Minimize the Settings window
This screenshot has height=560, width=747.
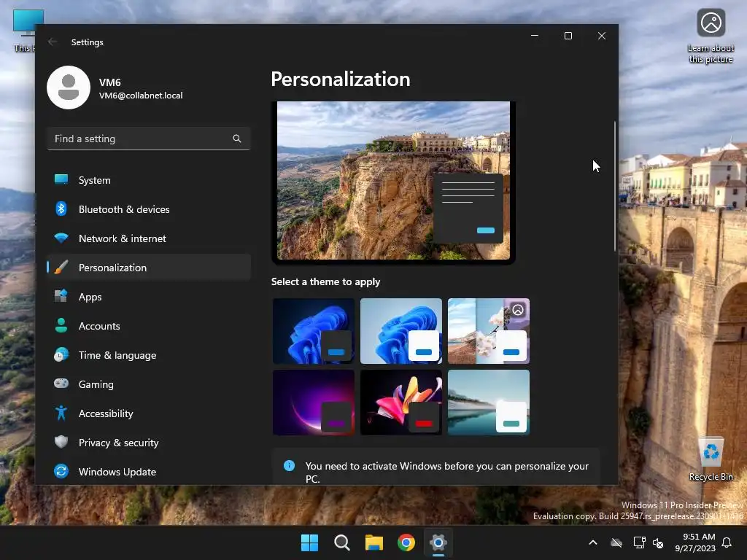pos(535,36)
